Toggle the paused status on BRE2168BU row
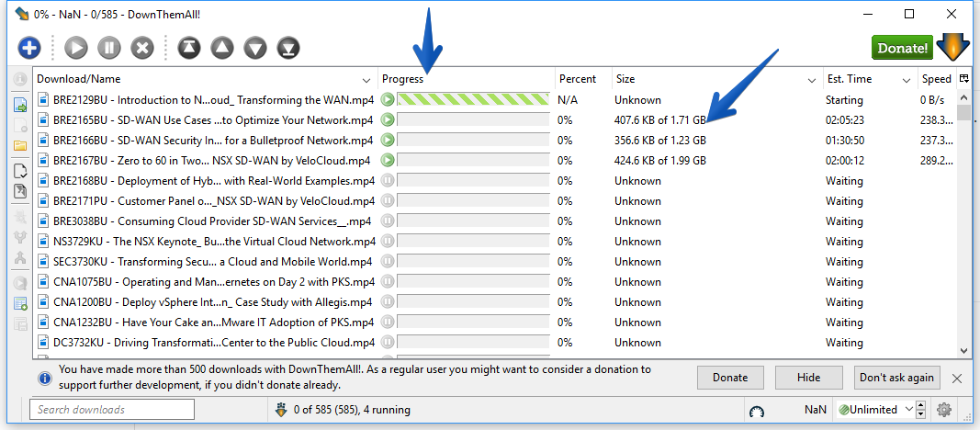Image resolution: width=980 pixels, height=430 pixels. click(x=388, y=181)
